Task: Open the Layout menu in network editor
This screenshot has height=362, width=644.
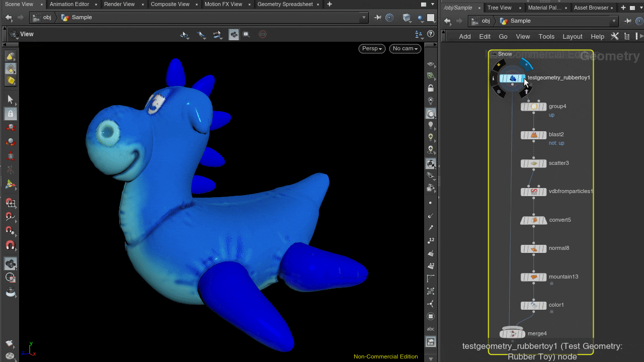Action: coord(572,37)
